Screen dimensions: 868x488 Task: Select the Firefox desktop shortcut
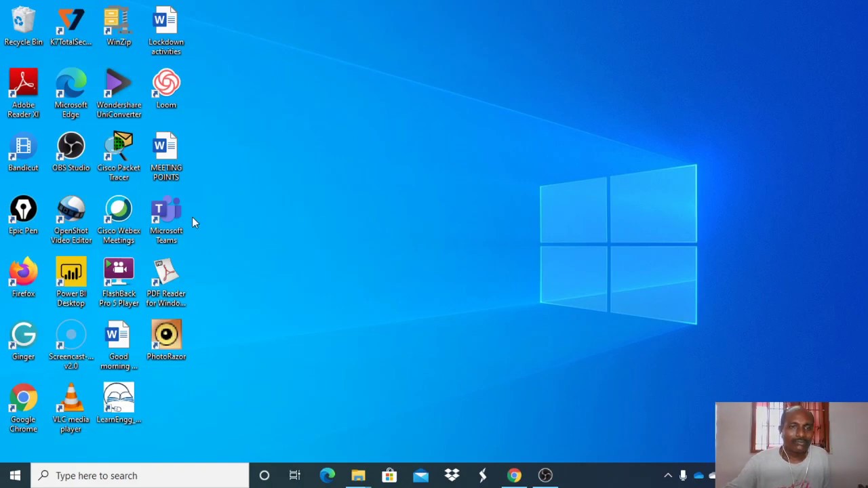coord(23,279)
